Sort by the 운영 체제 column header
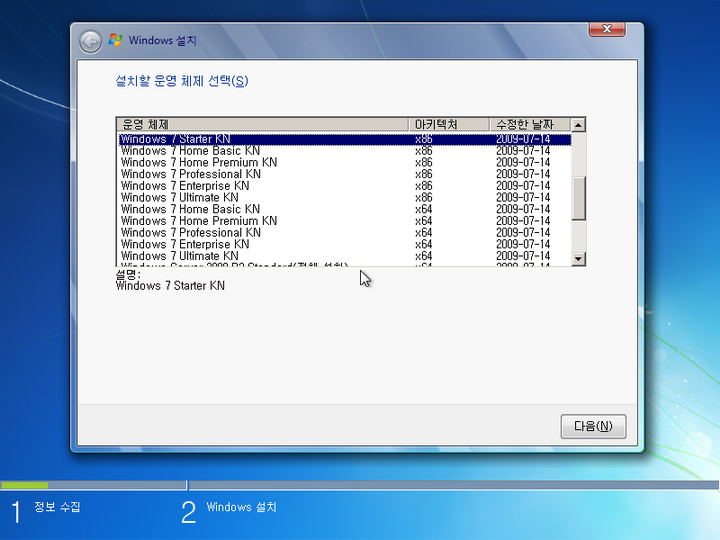Viewport: 720px width, 540px height. (x=262, y=124)
